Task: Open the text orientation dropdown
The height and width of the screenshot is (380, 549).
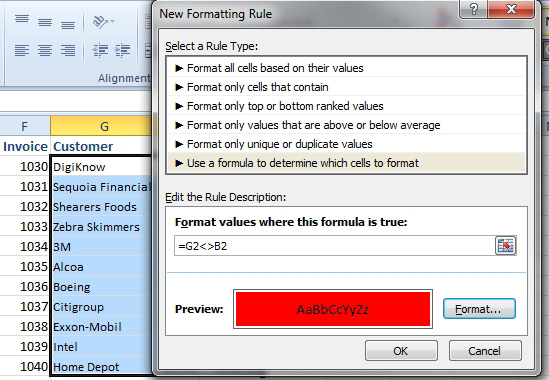Action: [x=104, y=22]
